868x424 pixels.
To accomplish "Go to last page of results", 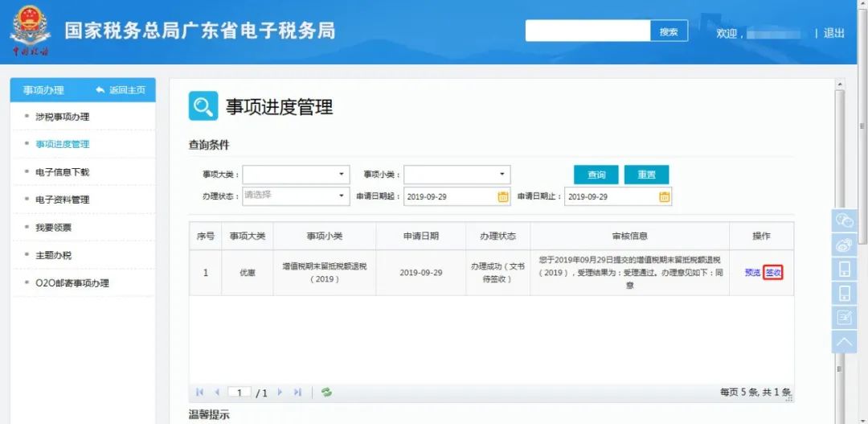I will click(x=297, y=393).
